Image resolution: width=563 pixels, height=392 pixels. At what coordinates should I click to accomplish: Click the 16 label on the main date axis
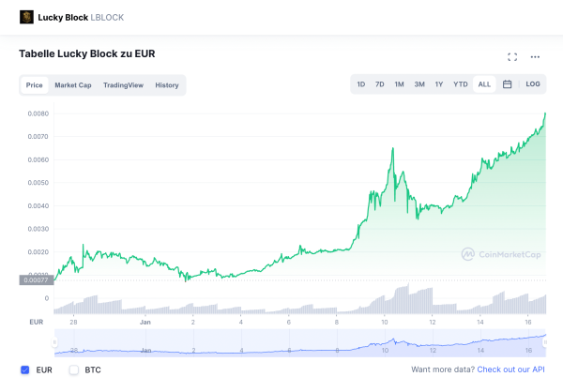pyautogui.click(x=527, y=322)
